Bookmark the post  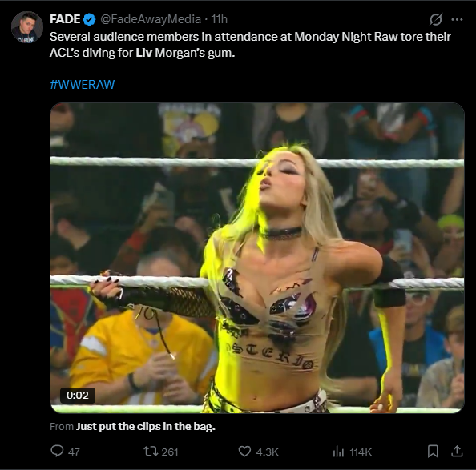[x=433, y=452]
